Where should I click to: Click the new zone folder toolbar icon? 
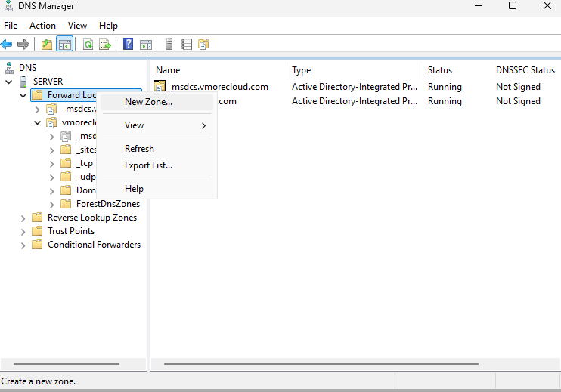coord(203,45)
